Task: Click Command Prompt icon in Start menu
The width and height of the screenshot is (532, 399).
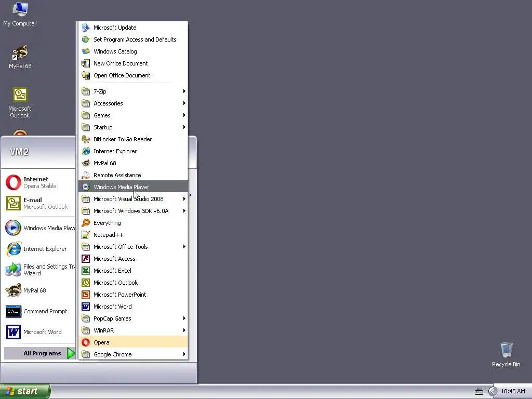Action: tap(13, 311)
